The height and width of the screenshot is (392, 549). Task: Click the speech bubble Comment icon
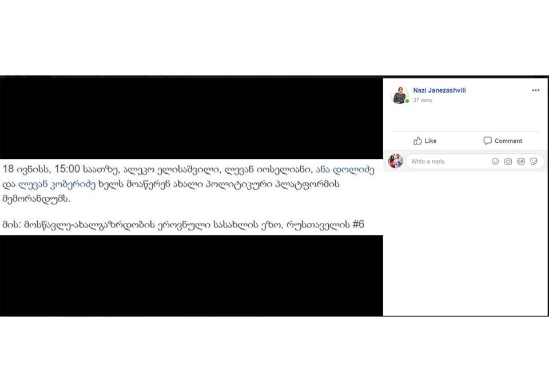[487, 141]
